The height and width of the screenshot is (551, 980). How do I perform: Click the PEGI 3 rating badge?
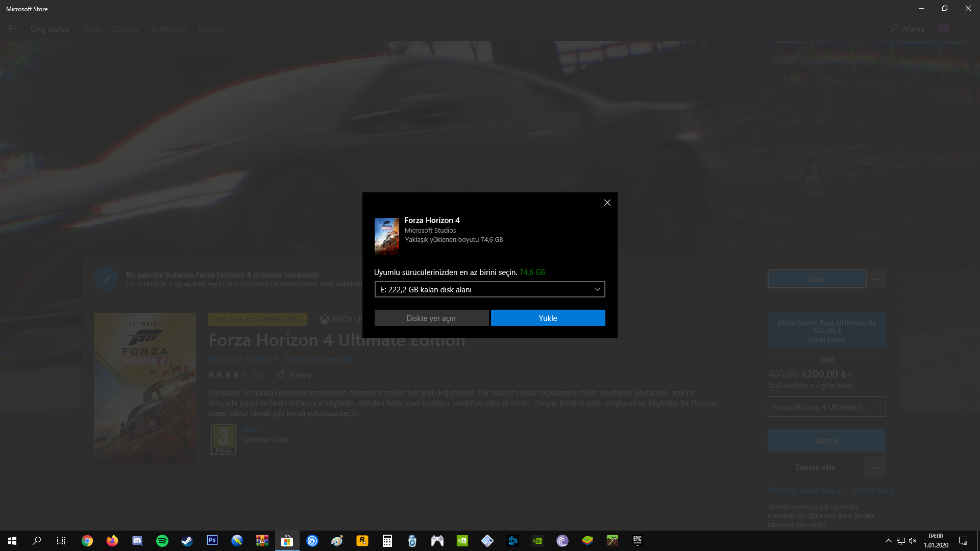[223, 439]
